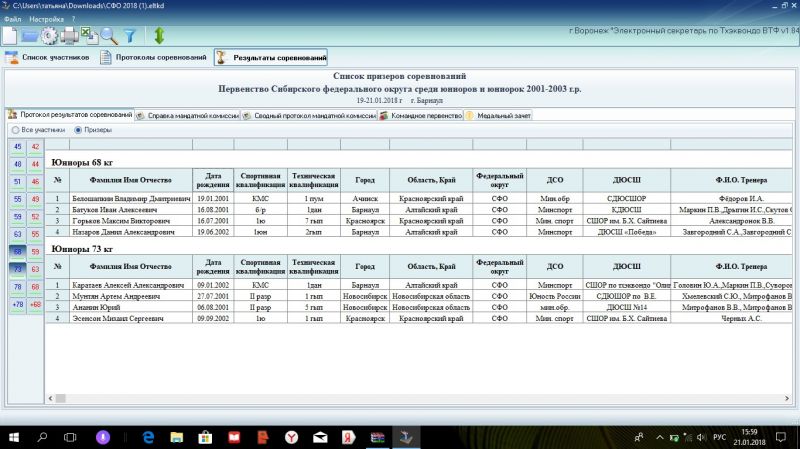Open Медальный зачет tab

tap(498, 115)
